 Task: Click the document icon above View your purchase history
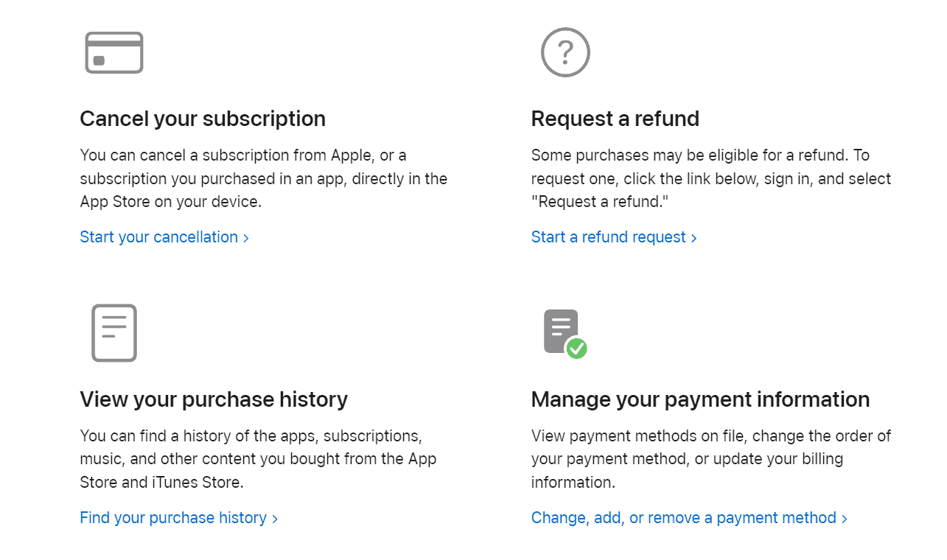114,333
